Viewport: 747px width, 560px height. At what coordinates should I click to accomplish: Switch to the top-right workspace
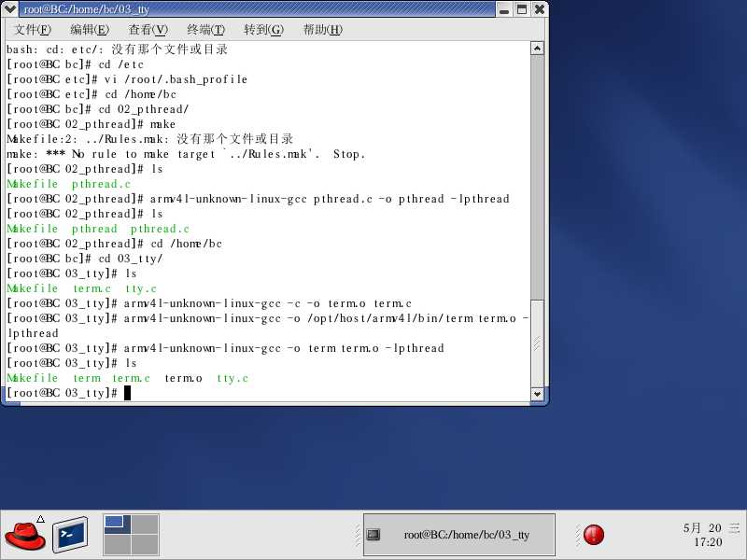click(x=145, y=524)
